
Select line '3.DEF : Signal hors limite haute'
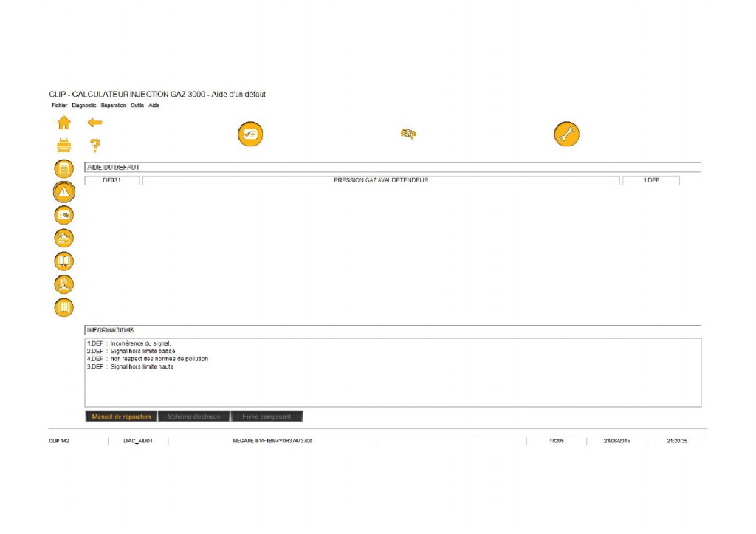[130, 366]
